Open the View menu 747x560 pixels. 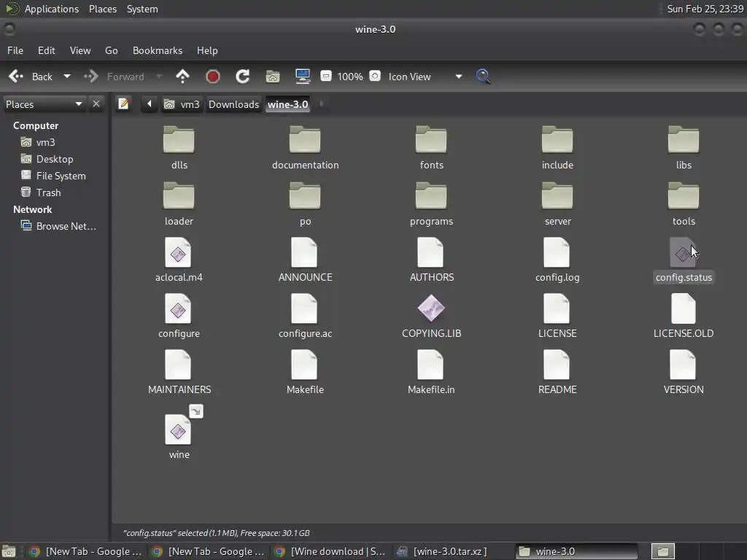[x=80, y=50]
